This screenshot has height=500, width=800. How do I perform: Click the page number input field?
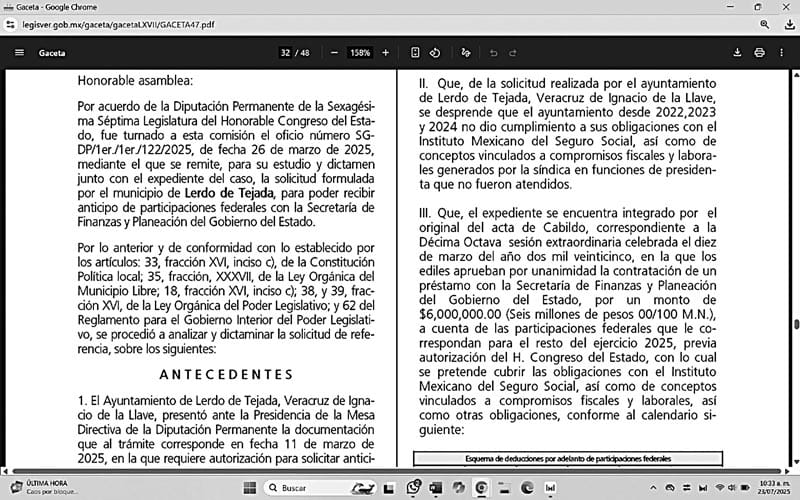click(x=286, y=52)
